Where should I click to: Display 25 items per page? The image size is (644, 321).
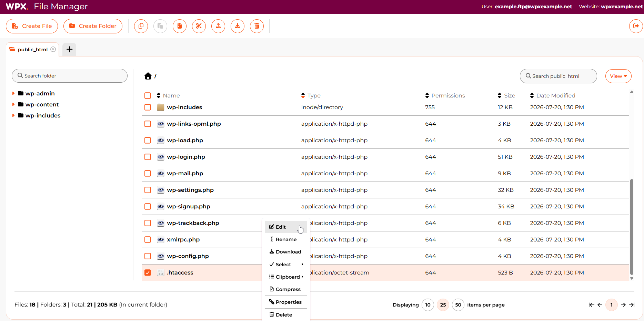443,305
